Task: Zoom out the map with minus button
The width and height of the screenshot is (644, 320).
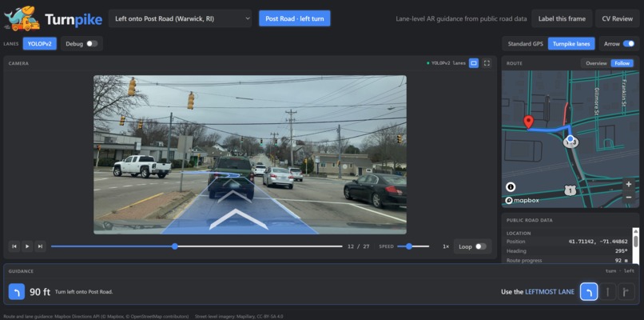Action: 628,197
